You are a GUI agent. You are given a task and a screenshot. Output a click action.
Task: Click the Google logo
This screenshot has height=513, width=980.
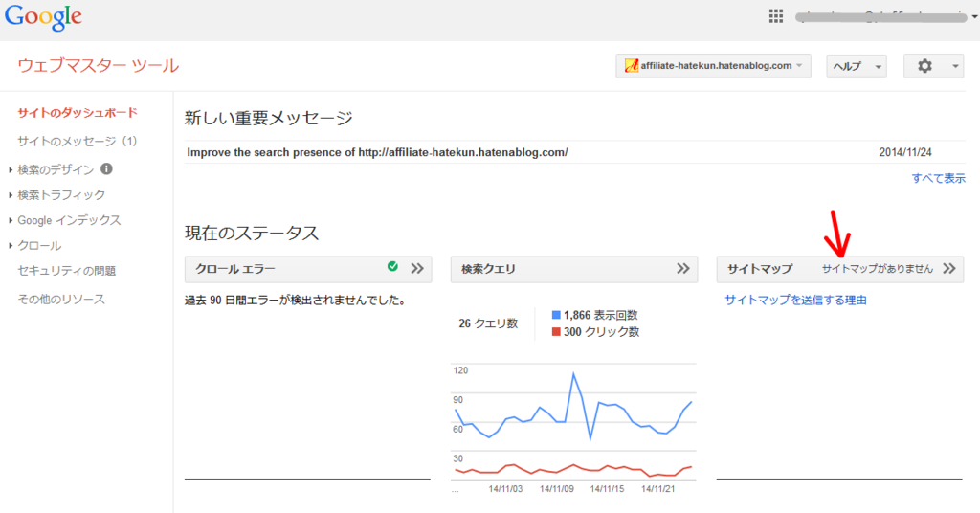[x=43, y=17]
